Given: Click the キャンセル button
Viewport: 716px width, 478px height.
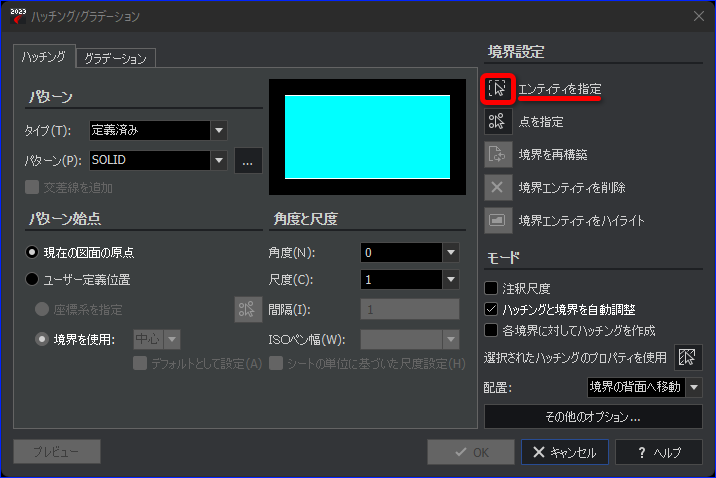Looking at the screenshot, I should coord(565,452).
